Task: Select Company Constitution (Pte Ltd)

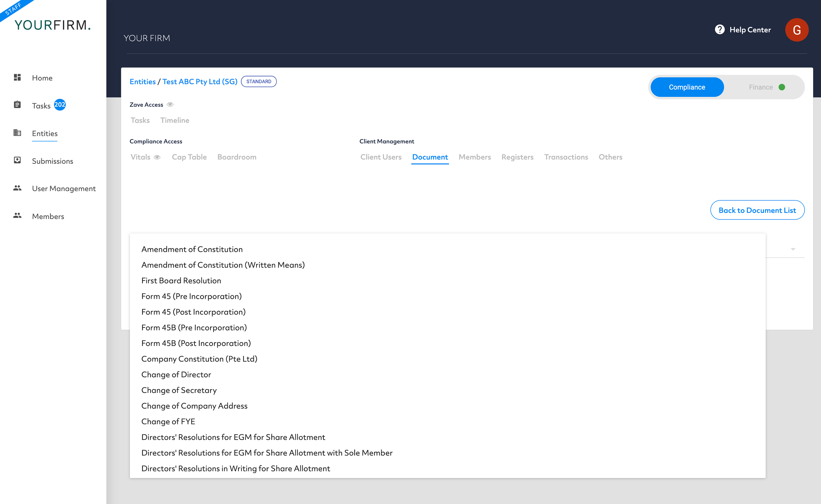Action: point(448,359)
